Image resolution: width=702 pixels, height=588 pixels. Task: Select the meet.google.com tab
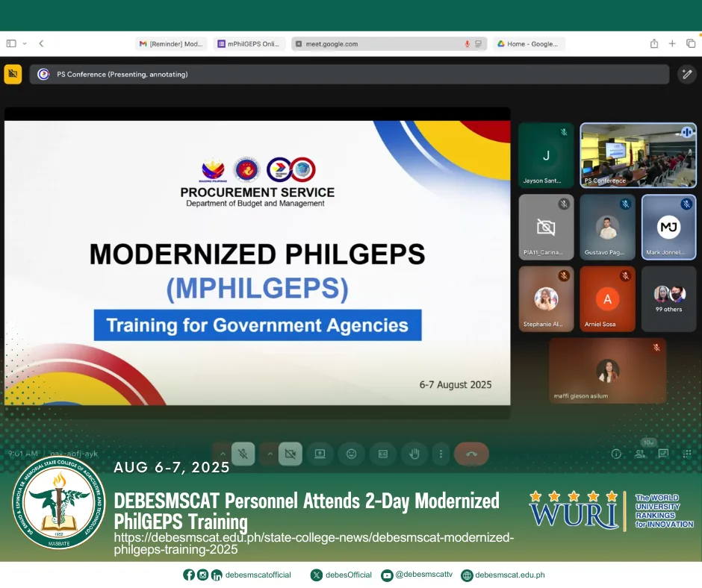(388, 44)
